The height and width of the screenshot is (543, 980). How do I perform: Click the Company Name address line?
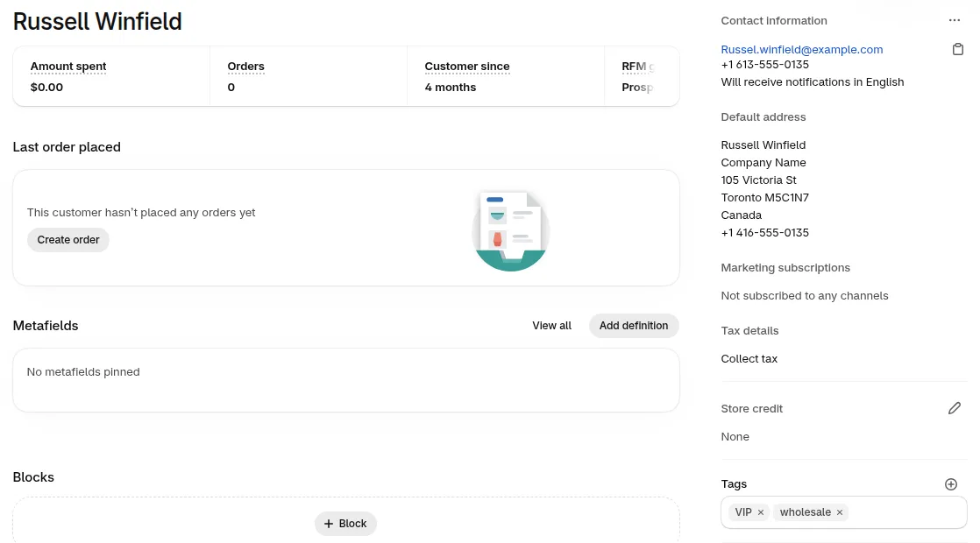coord(763,162)
